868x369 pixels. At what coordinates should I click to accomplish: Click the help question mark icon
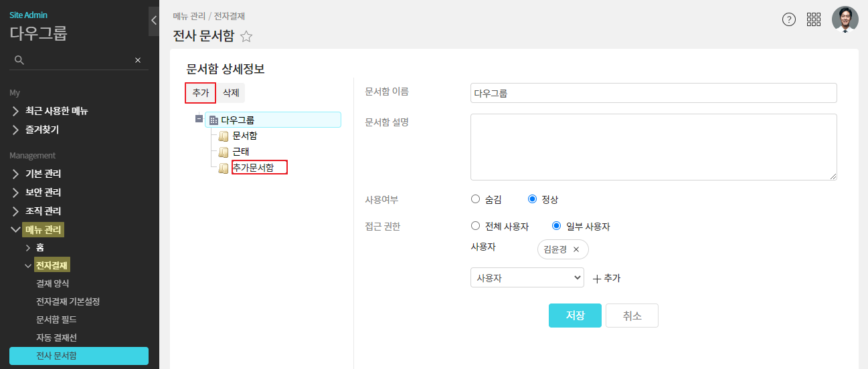click(789, 19)
